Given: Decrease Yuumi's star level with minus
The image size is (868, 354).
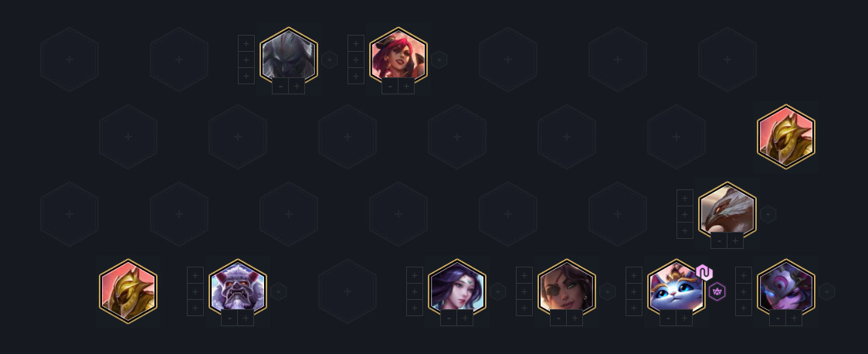Looking at the screenshot, I should click(x=668, y=318).
